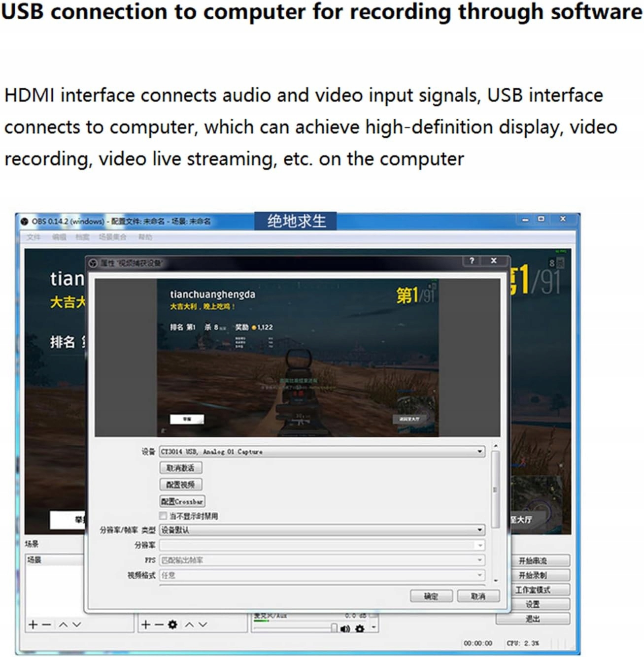This screenshot has width=644, height=657.
Task: Open the 分辨率/帧率 类型 dropdown
Action: pyautogui.click(x=322, y=530)
